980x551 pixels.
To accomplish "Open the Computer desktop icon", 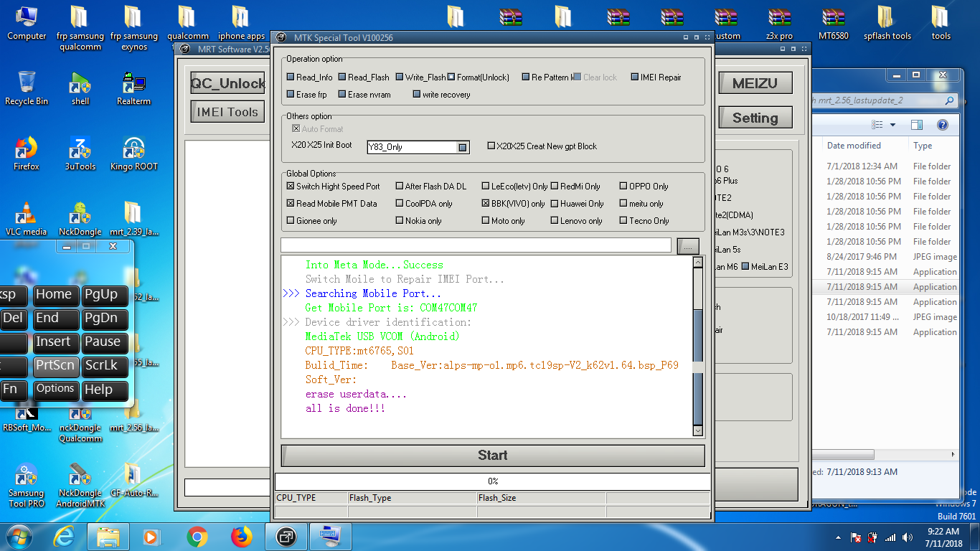I will point(27,22).
